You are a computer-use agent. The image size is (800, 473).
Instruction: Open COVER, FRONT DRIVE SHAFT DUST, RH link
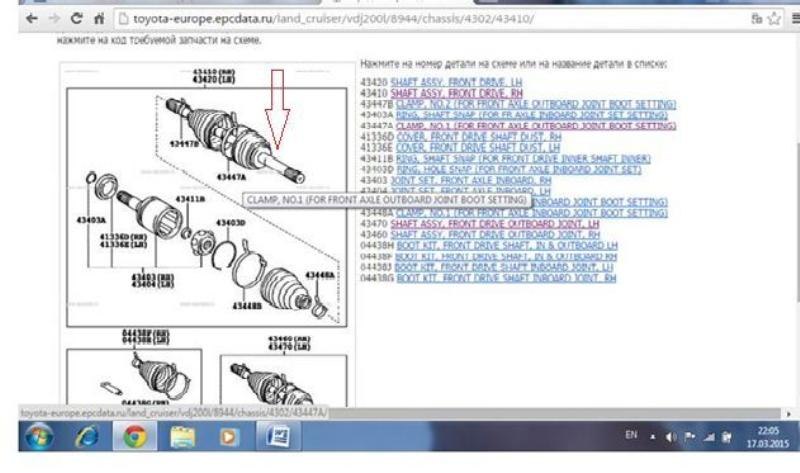(x=479, y=137)
